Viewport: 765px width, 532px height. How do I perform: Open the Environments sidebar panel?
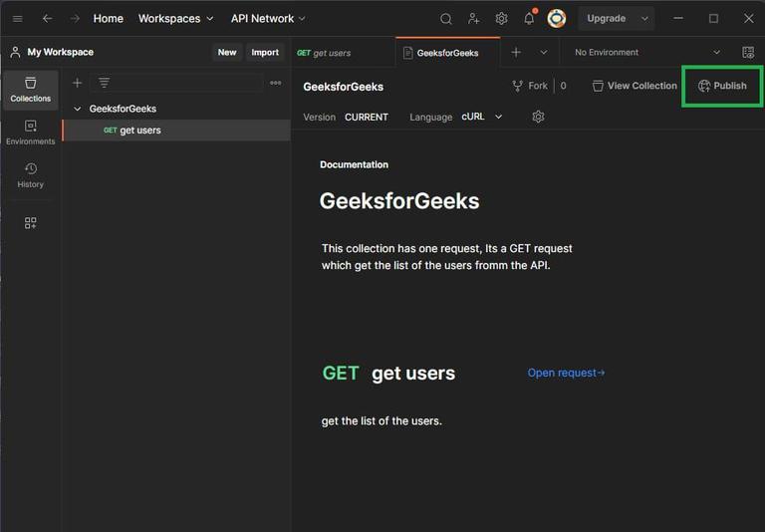coord(30,133)
